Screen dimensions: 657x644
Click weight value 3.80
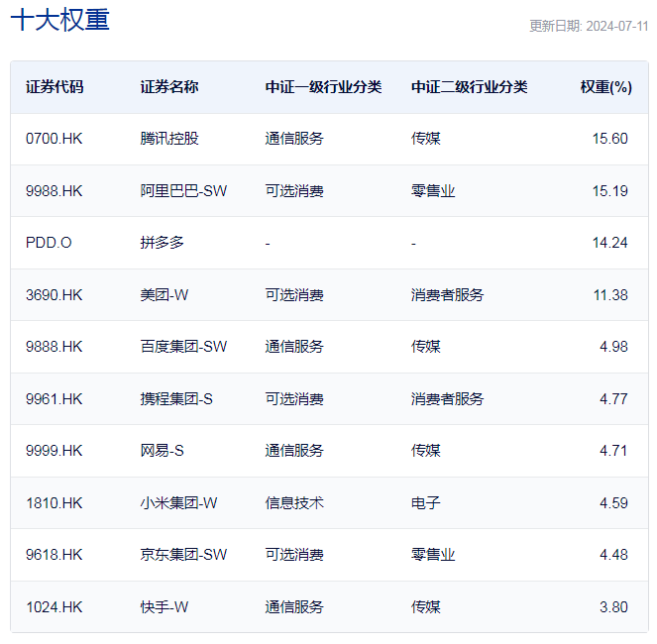(x=613, y=606)
